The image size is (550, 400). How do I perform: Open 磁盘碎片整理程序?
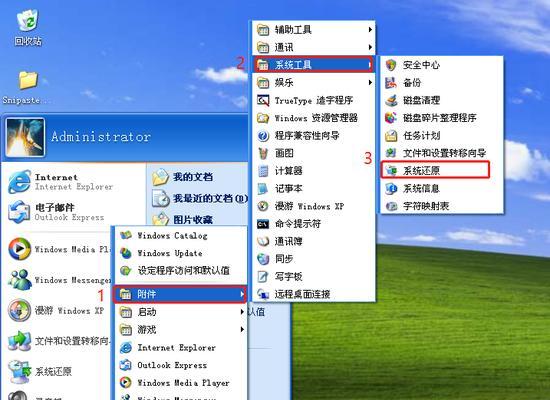click(x=442, y=118)
